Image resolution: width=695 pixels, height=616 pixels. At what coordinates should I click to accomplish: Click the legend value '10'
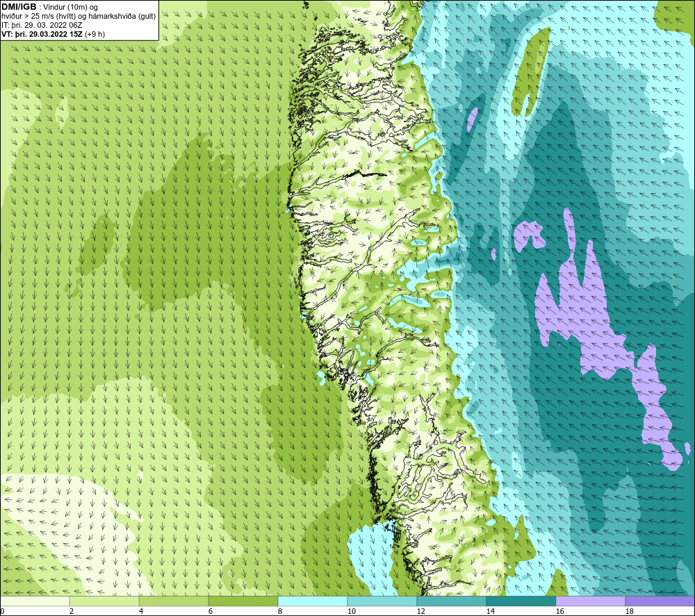click(x=351, y=611)
